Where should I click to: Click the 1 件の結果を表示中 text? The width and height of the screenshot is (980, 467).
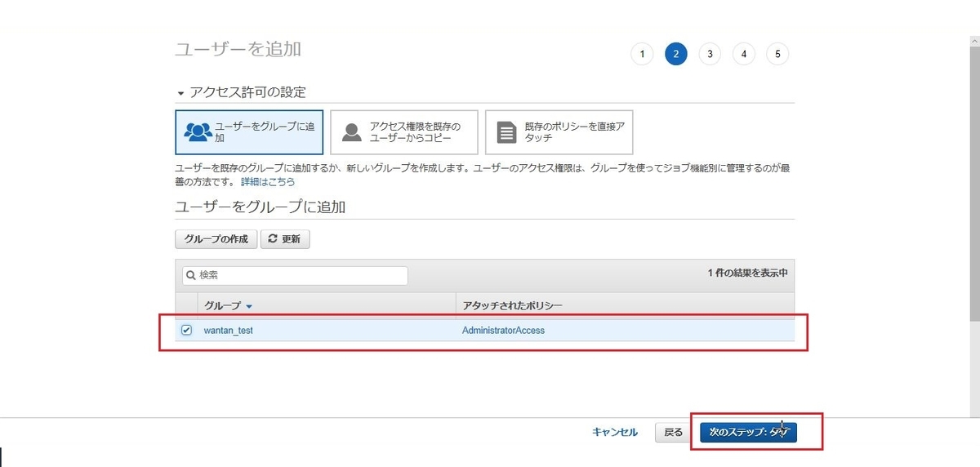(748, 273)
